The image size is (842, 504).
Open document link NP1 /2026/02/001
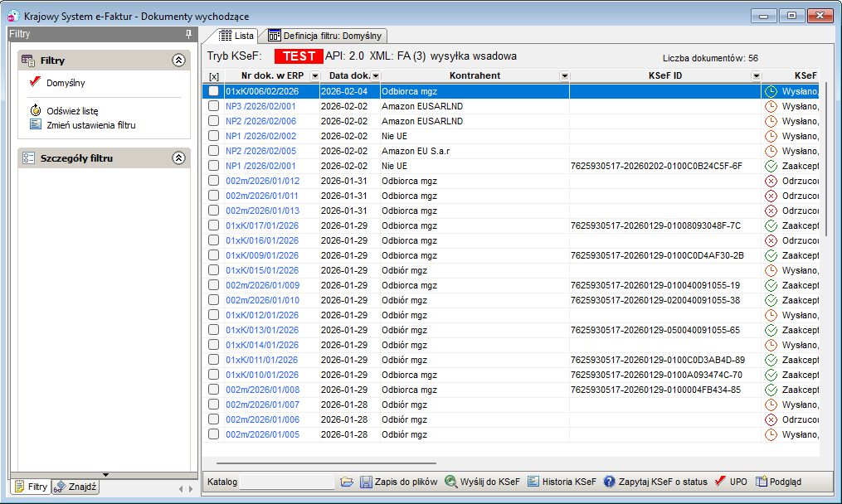point(260,166)
